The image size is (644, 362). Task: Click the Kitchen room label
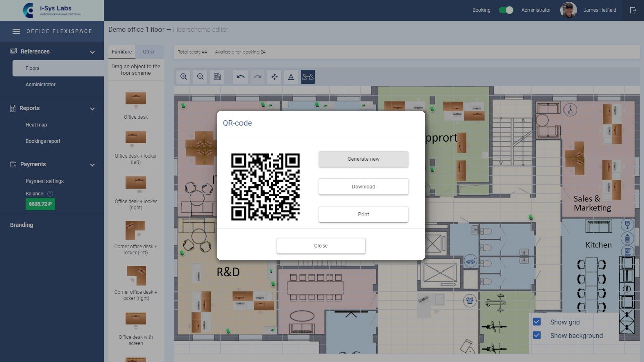[599, 245]
